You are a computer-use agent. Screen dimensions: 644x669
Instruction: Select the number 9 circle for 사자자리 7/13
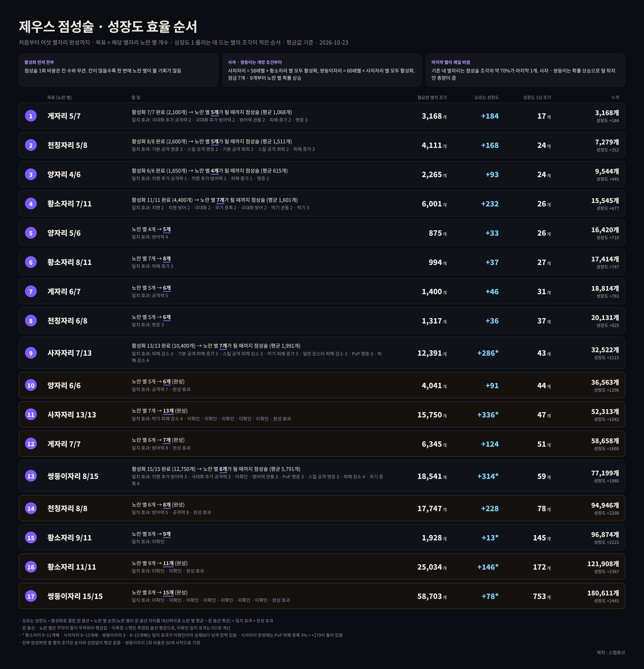coord(31,353)
